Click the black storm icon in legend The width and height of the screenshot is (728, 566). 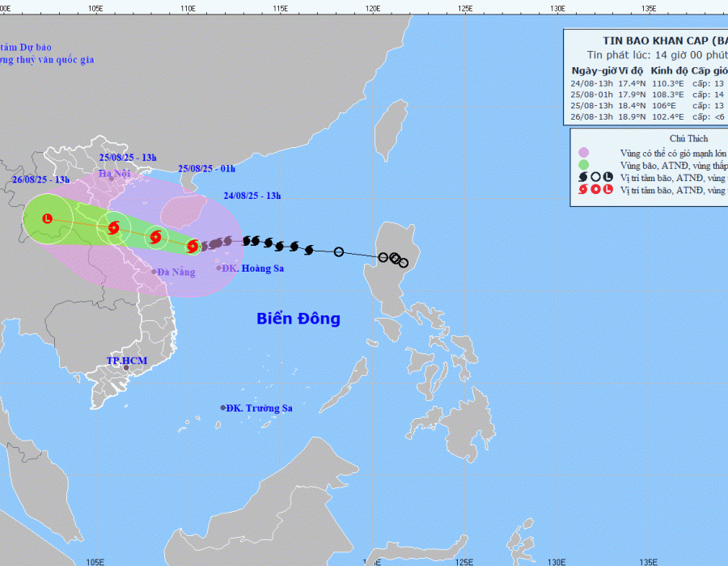(x=584, y=177)
